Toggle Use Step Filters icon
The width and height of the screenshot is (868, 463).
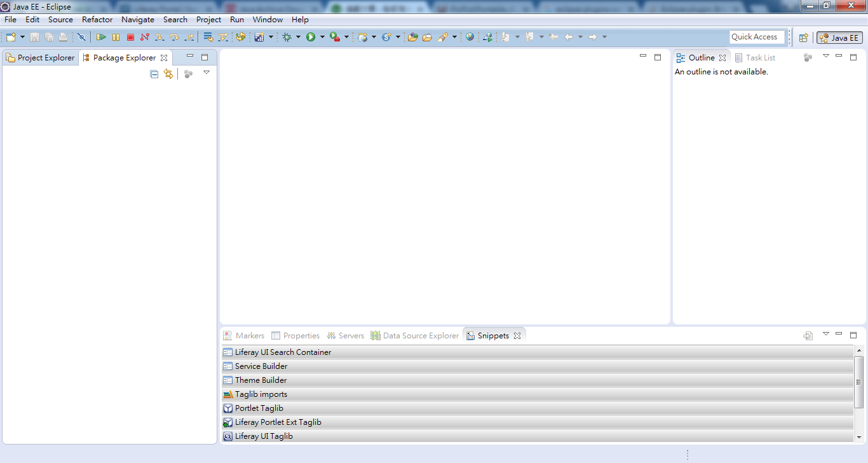pyautogui.click(x=222, y=37)
